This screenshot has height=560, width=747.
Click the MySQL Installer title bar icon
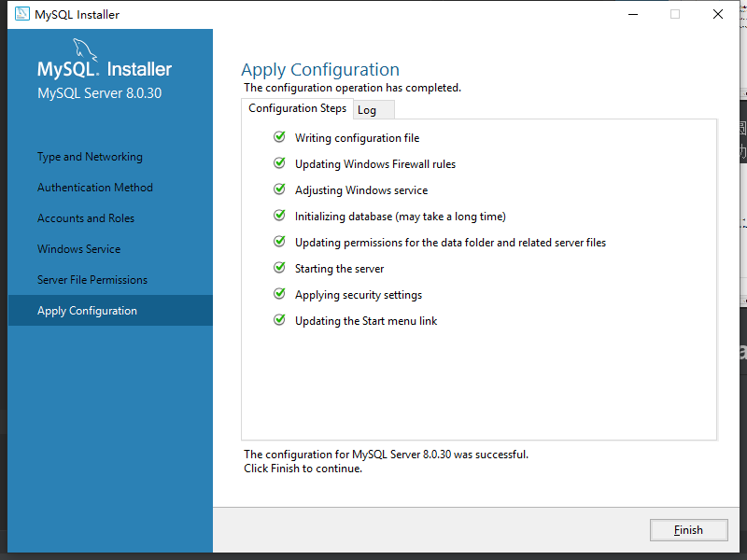[x=21, y=14]
